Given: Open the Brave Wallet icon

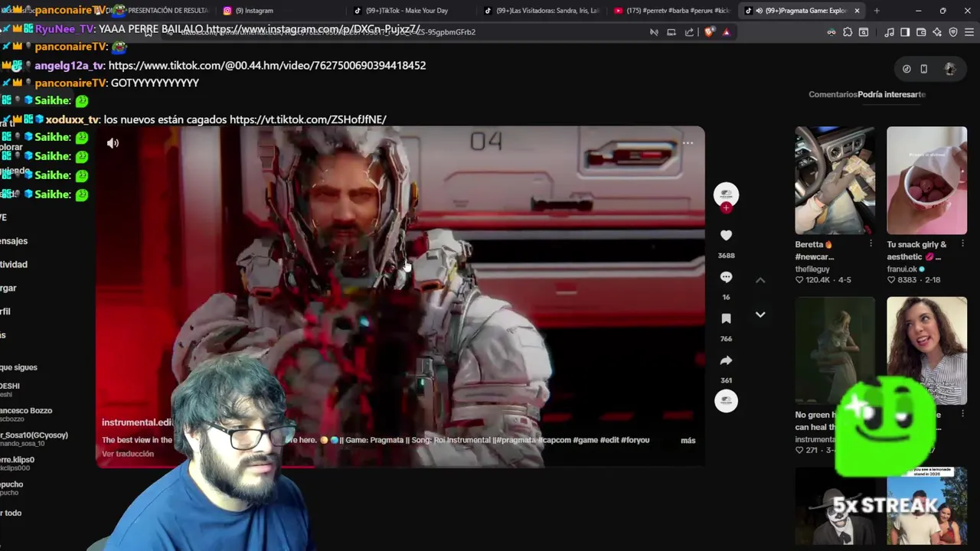Looking at the screenshot, I should pyautogui.click(x=921, y=32).
